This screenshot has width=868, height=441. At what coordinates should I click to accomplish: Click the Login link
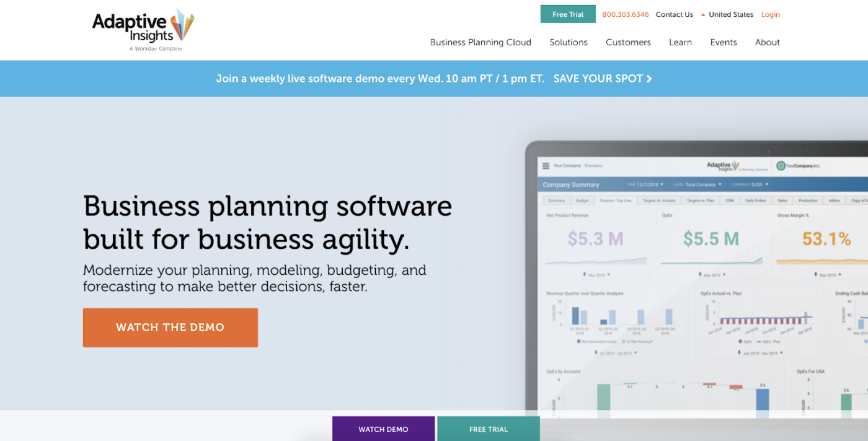pyautogui.click(x=770, y=14)
